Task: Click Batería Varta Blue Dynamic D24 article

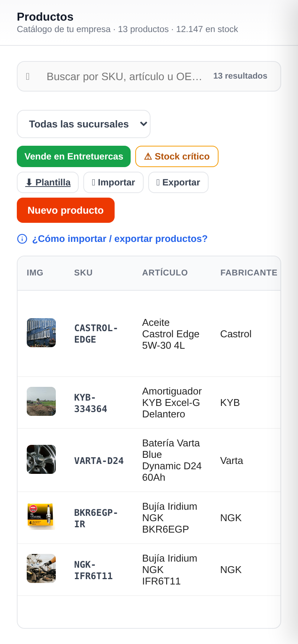Action: pos(172,460)
